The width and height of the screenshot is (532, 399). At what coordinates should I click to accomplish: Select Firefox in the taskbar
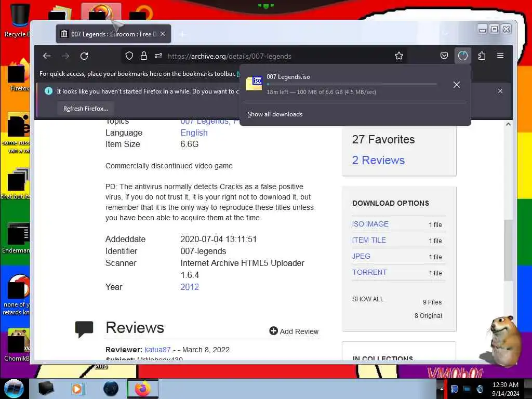click(143, 389)
